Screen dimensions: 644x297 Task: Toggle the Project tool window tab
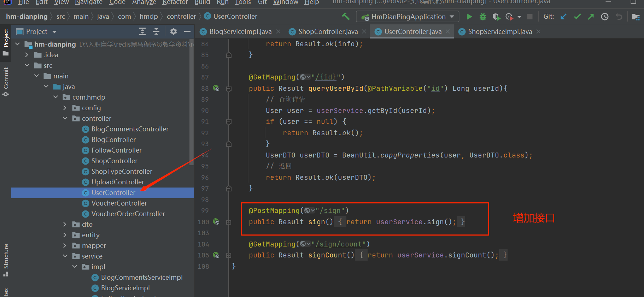[6, 42]
